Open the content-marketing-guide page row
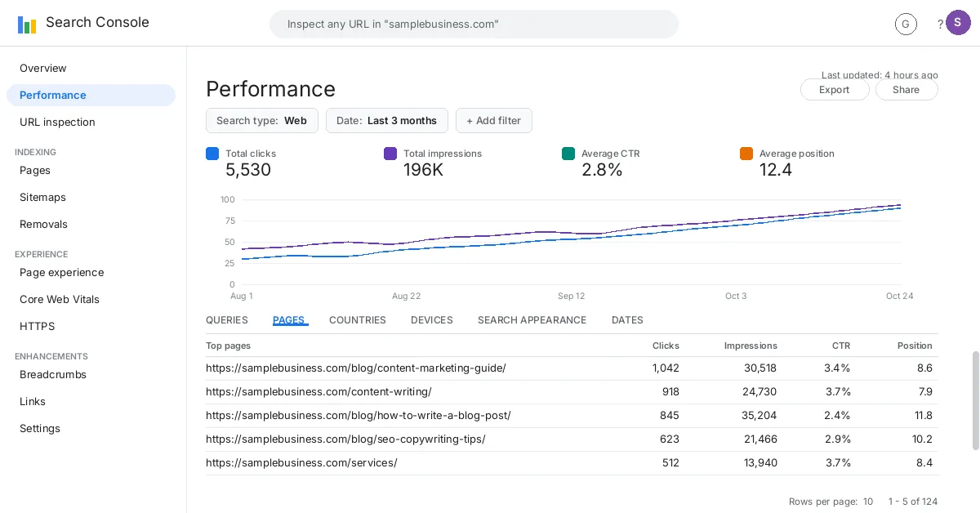This screenshot has width=980, height=513. (572, 368)
